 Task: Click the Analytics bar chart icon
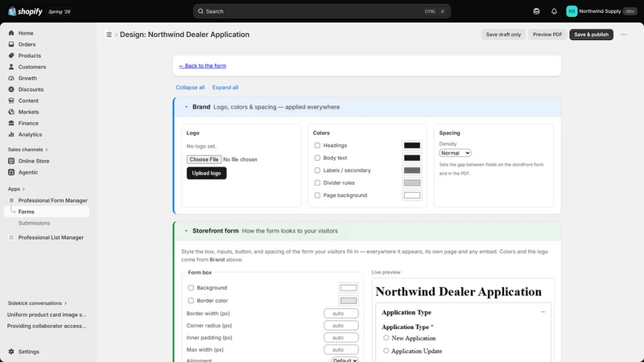click(11, 134)
